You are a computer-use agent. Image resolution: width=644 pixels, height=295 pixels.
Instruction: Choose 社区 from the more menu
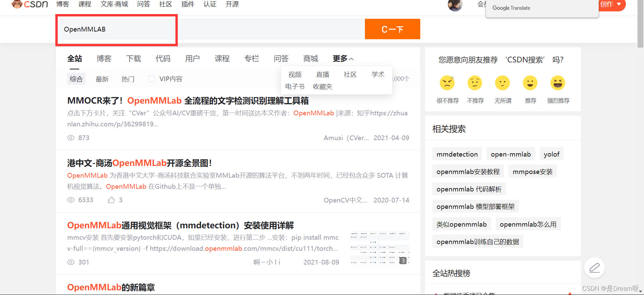coord(350,74)
